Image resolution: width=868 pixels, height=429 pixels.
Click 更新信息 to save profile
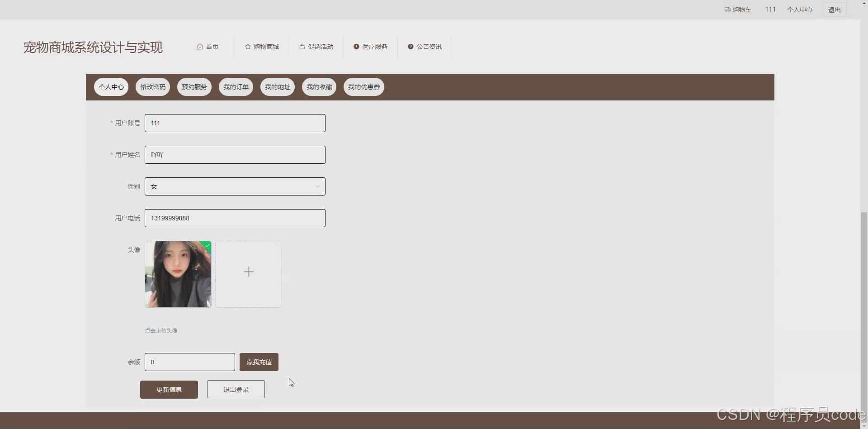169,390
